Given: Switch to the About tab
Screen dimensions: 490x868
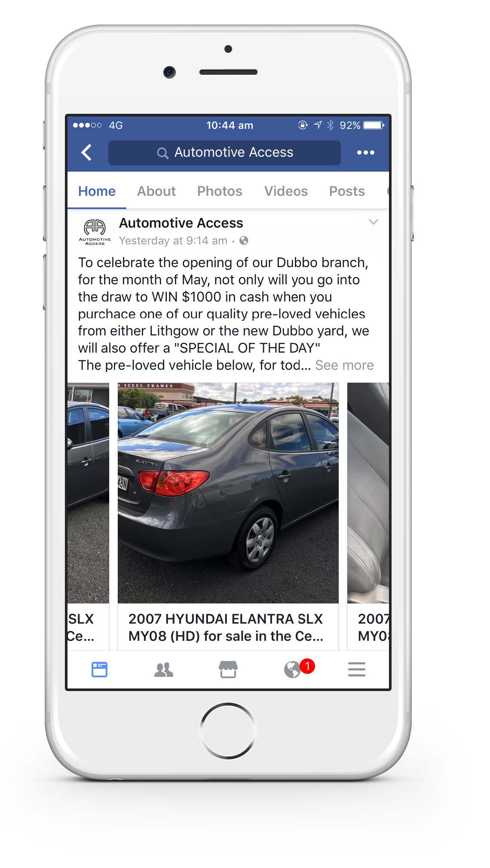Looking at the screenshot, I should (x=156, y=191).
